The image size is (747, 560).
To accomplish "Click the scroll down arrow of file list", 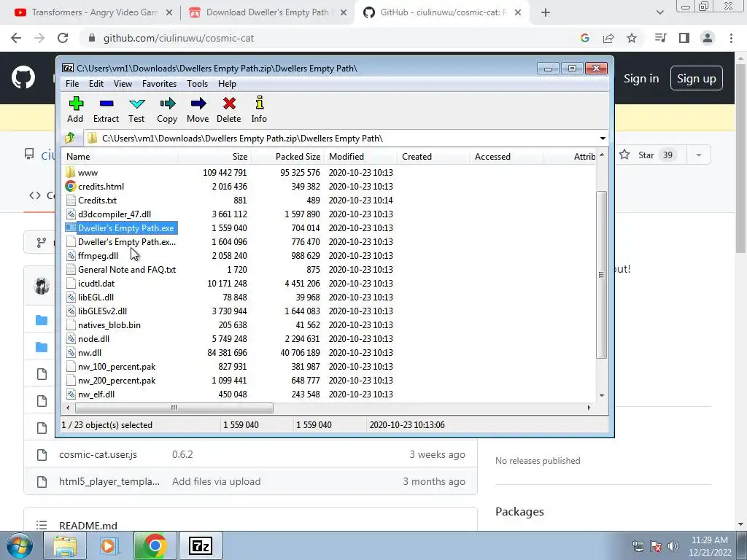I will (x=602, y=395).
